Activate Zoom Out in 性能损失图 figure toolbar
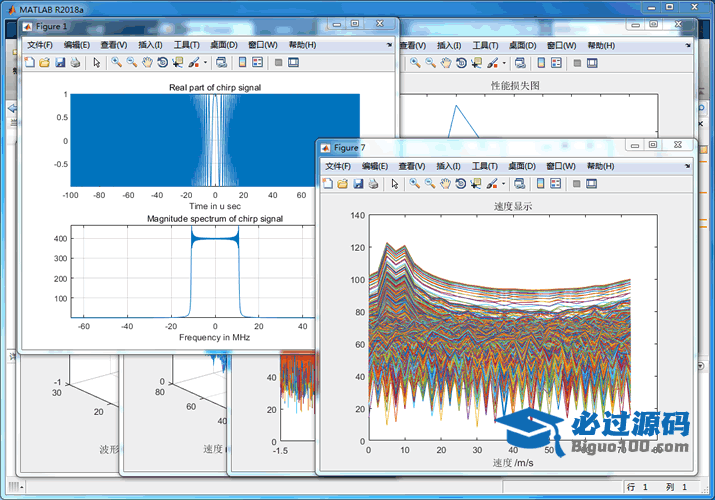Image resolution: width=715 pixels, height=500 pixels. [x=430, y=63]
